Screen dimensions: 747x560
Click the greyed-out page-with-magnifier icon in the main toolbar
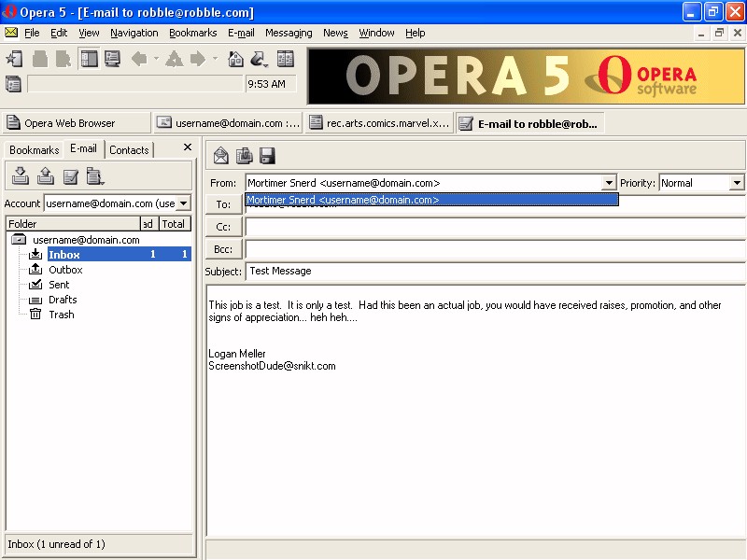point(63,59)
